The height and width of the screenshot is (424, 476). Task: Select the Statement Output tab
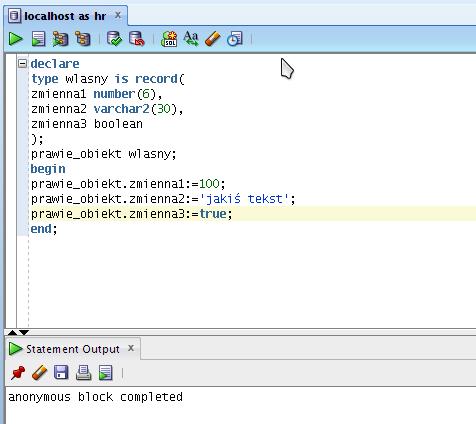[72, 349]
